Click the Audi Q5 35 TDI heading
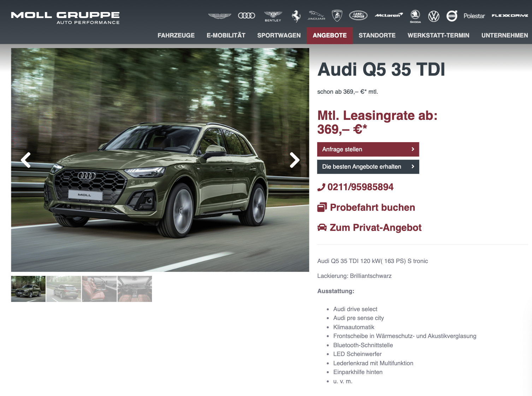The image size is (532, 396). point(381,69)
